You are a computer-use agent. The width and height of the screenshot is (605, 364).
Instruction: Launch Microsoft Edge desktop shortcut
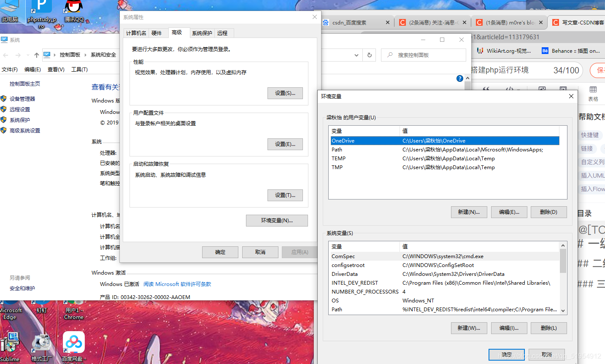(x=10, y=311)
